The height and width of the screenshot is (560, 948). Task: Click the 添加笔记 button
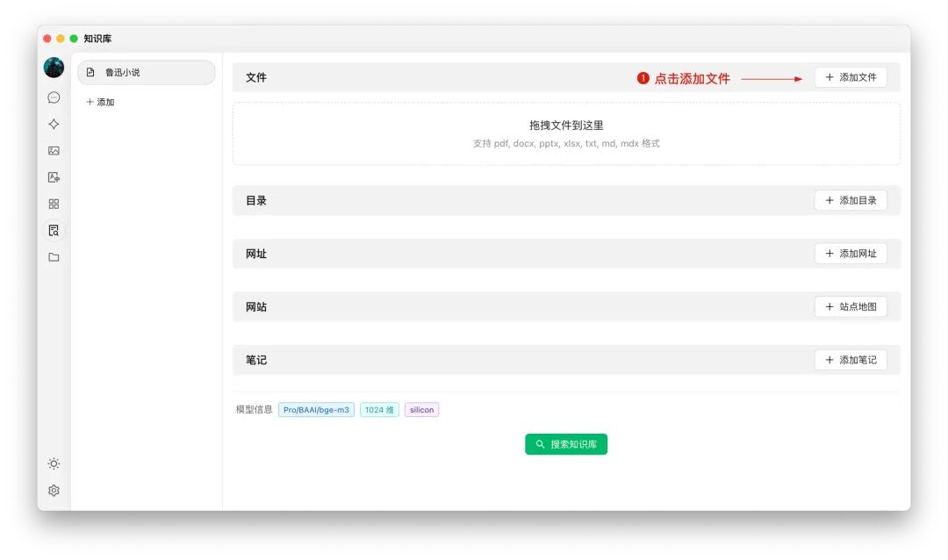point(851,360)
